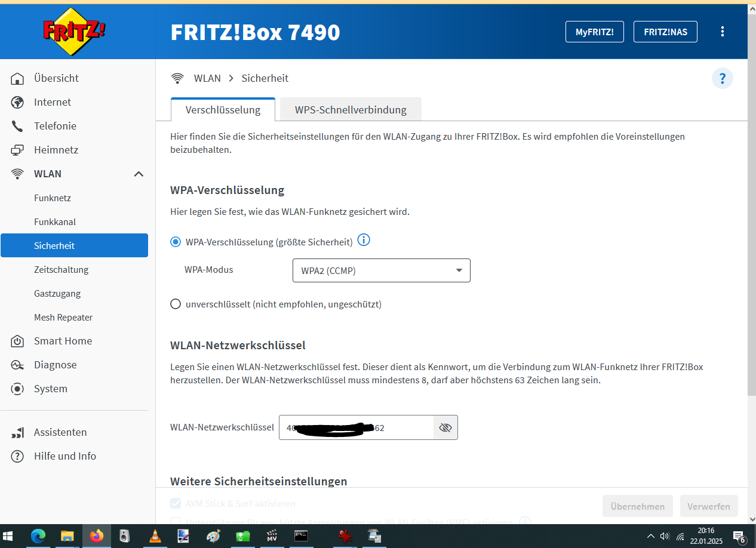Screen dimensions: 756x548
Task: Open the Übersicht page
Action: (56, 78)
